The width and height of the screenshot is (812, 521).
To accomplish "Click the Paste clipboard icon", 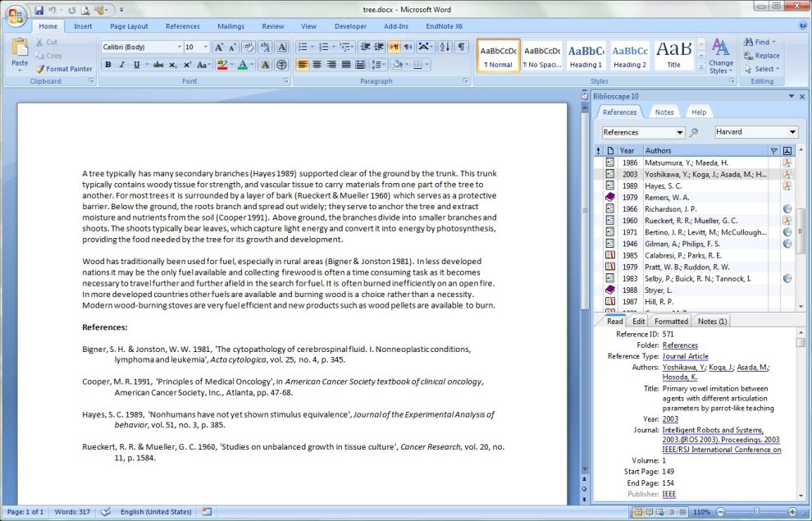I will point(20,48).
